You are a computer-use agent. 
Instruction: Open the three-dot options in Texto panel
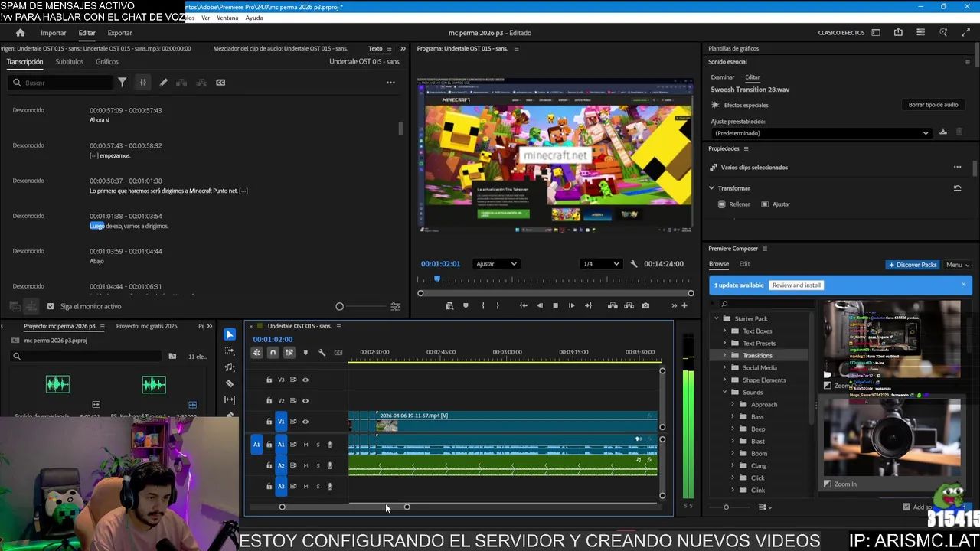(x=390, y=83)
